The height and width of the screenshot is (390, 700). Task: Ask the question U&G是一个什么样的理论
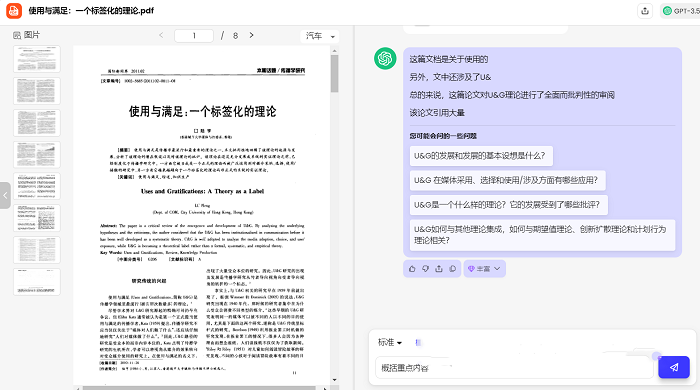click(x=508, y=205)
